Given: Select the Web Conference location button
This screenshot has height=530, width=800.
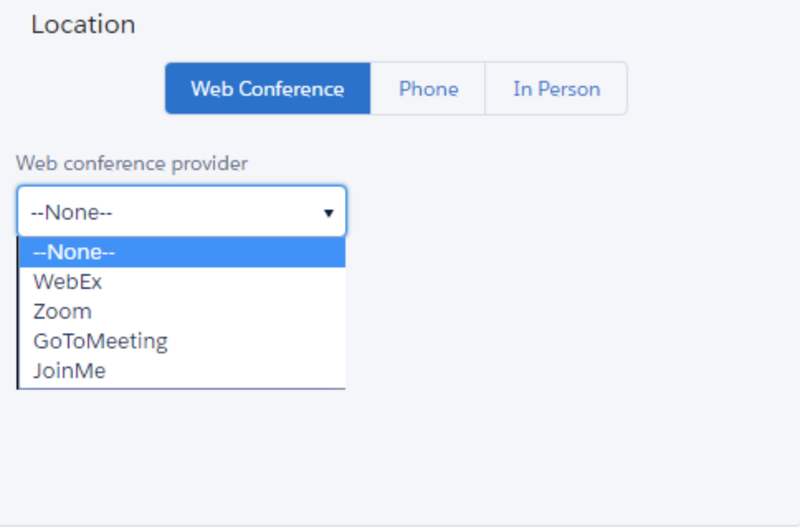Looking at the screenshot, I should click(x=268, y=89).
